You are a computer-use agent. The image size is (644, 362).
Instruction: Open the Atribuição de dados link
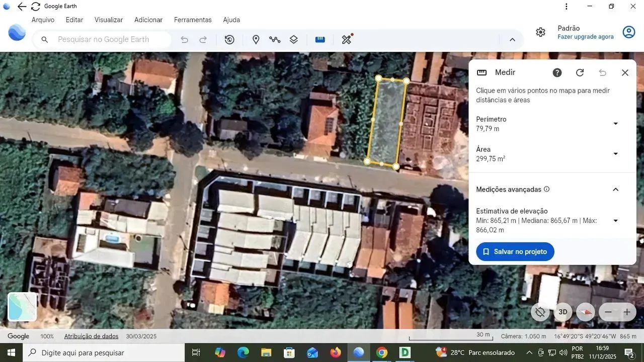coord(91,336)
